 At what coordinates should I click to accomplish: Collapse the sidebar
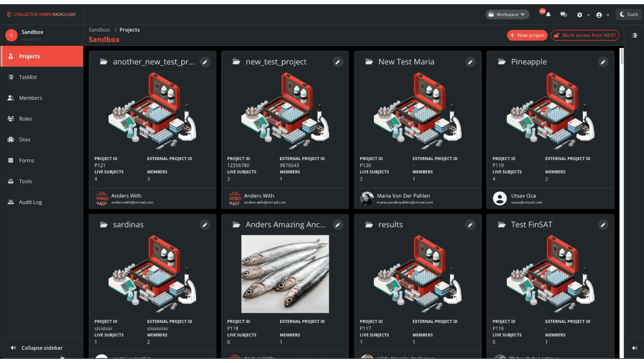(37, 347)
